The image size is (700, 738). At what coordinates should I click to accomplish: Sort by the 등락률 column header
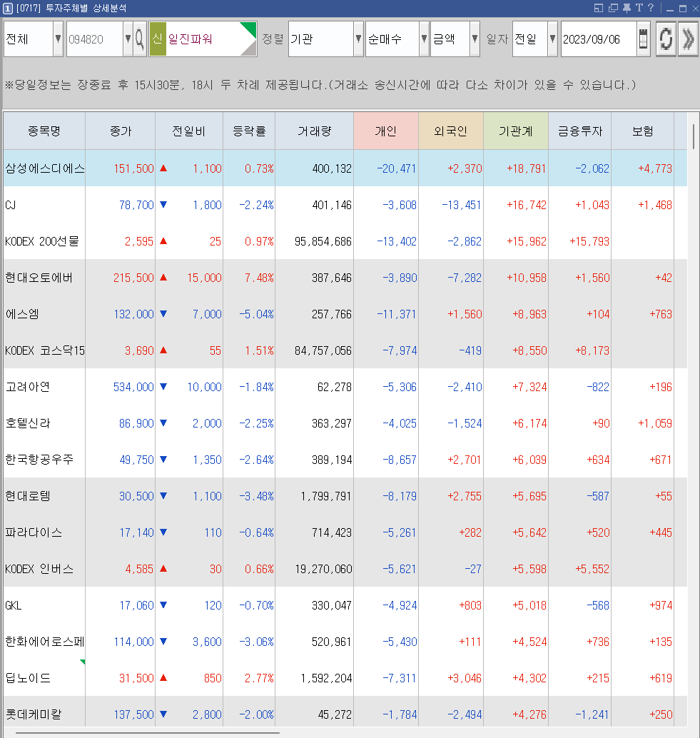[x=249, y=131]
